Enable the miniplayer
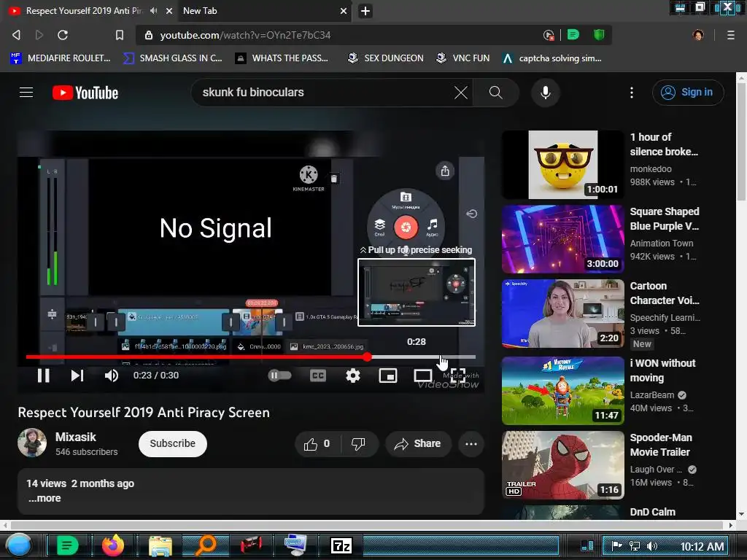 pos(388,376)
